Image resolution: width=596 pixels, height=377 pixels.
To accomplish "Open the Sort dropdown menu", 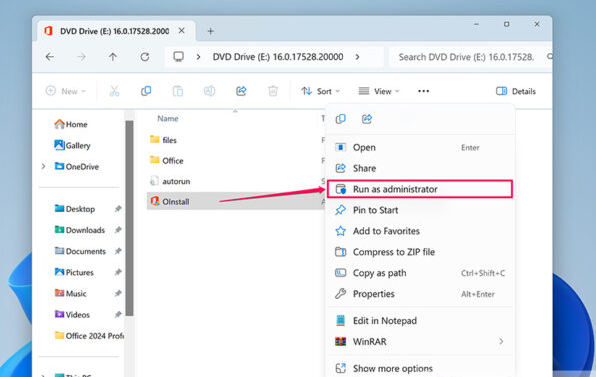I will pos(320,91).
